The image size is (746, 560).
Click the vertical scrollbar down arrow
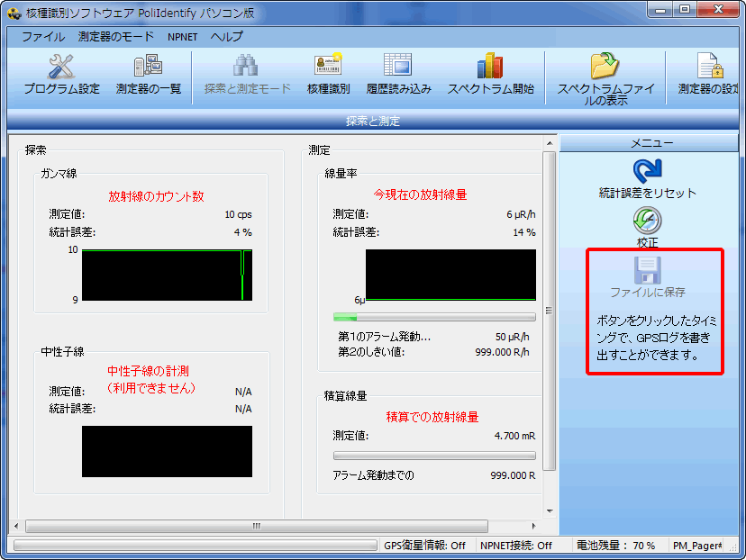(550, 511)
